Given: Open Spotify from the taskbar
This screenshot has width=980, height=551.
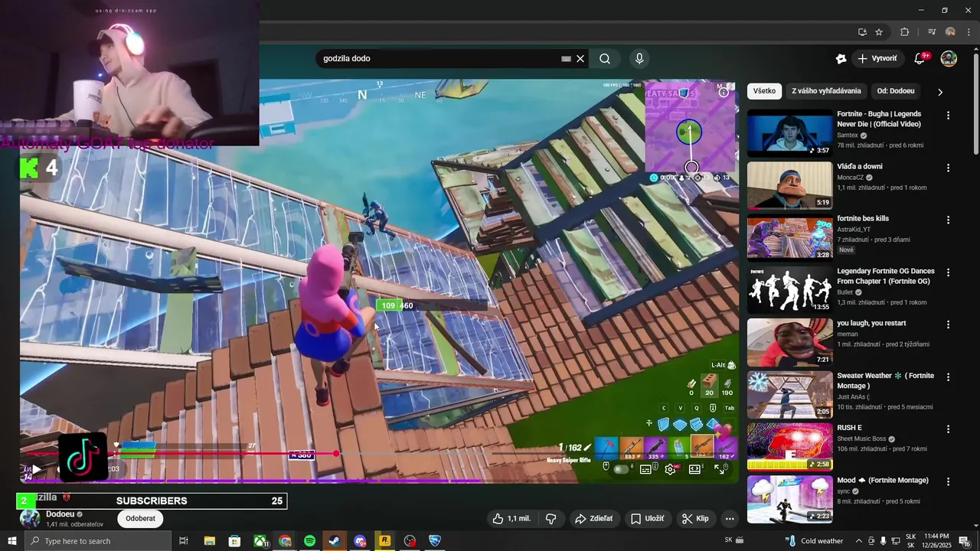Looking at the screenshot, I should pyautogui.click(x=310, y=541).
